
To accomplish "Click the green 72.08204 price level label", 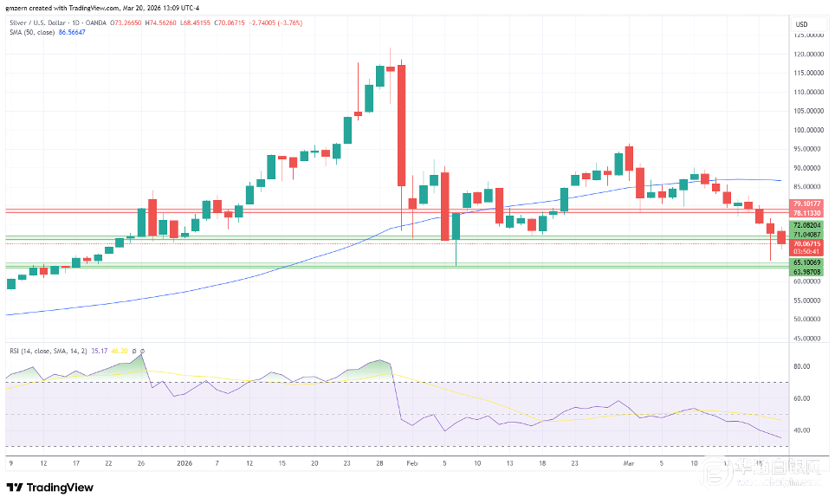I will coord(806,225).
